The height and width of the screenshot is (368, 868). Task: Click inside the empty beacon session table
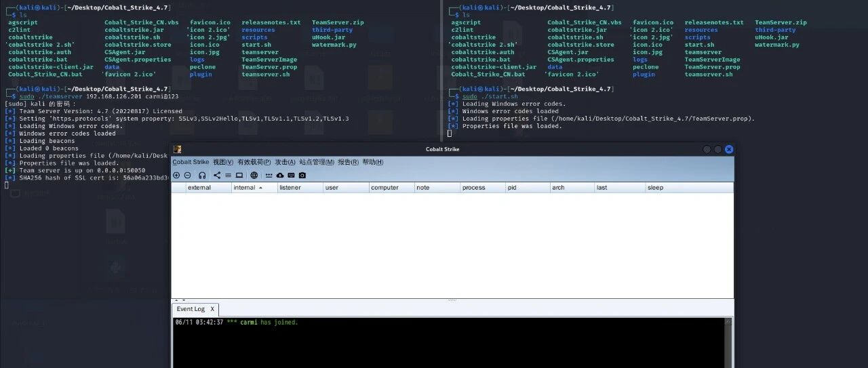[x=452, y=245]
